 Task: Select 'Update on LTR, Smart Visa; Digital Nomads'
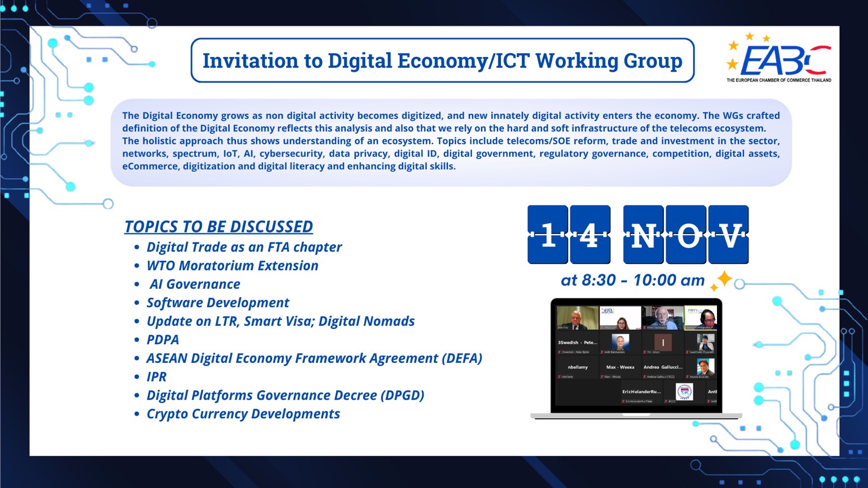[x=281, y=321]
